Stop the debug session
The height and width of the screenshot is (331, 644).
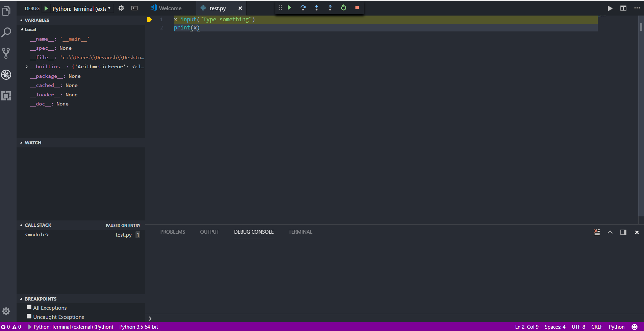click(357, 7)
